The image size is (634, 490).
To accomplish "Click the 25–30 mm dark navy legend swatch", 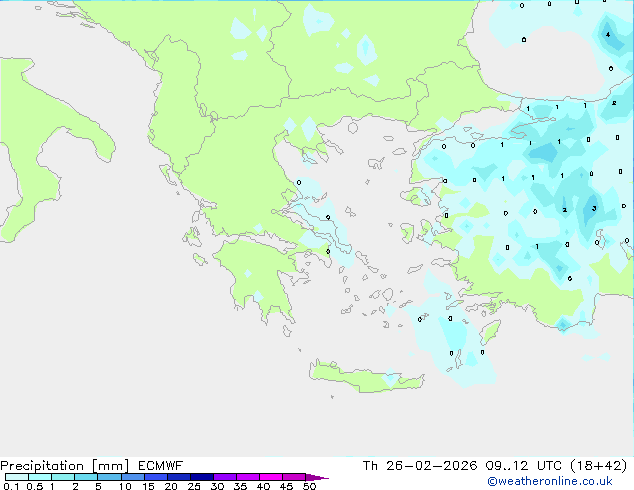I will (x=202, y=477).
